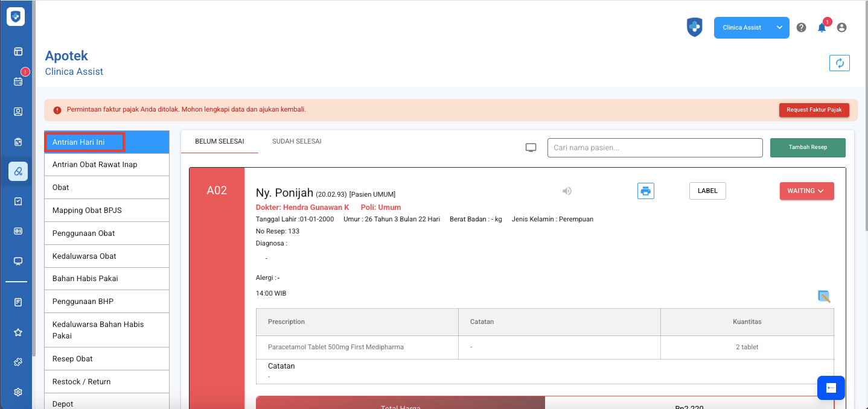Screen dimensions: 868x409
Task: Open the user account profile icon
Action: pos(841,28)
